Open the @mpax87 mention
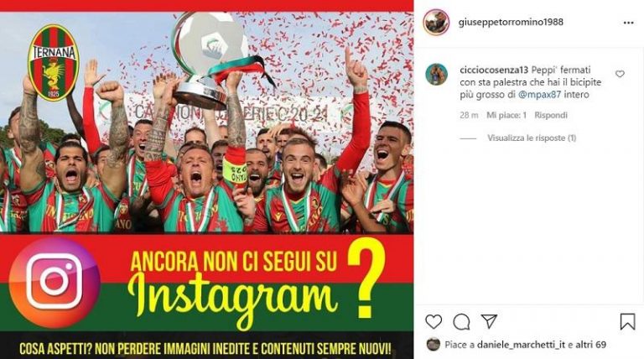 coord(540,95)
